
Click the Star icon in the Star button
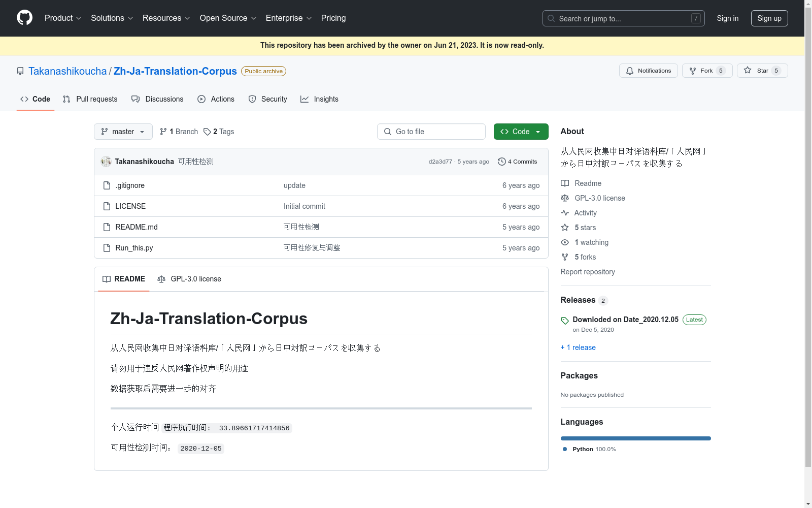pyautogui.click(x=748, y=70)
